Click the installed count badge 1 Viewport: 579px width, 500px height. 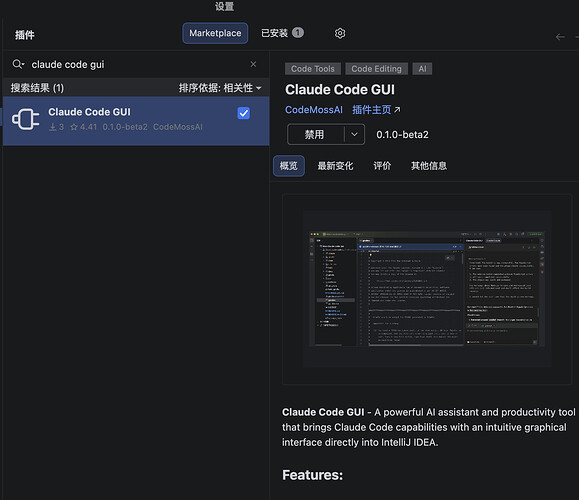tap(298, 32)
